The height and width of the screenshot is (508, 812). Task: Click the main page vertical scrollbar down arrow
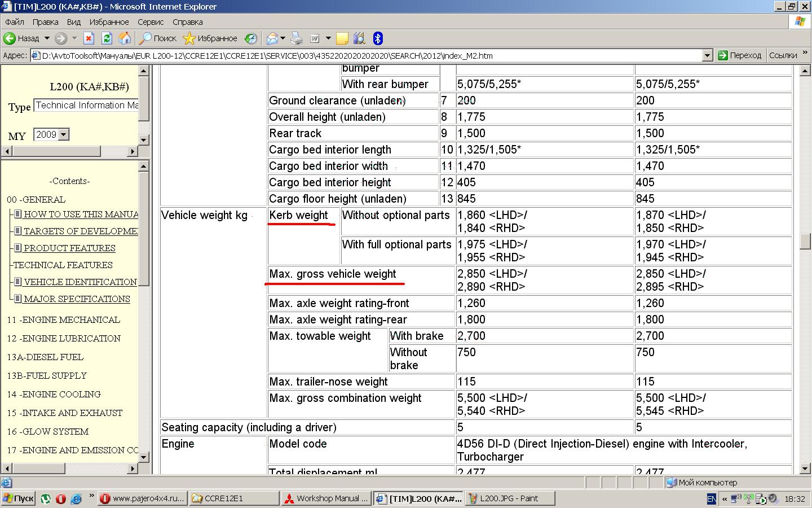click(x=805, y=468)
